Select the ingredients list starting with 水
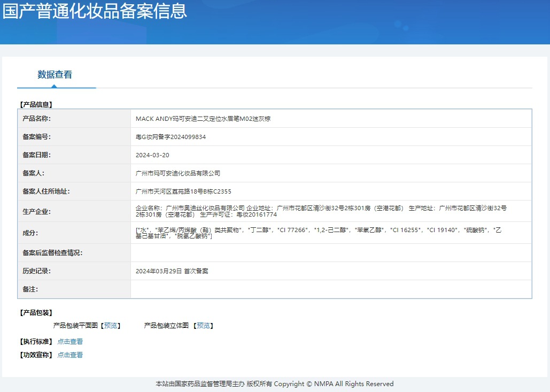Screen dimensions: 550x392 click(319, 233)
